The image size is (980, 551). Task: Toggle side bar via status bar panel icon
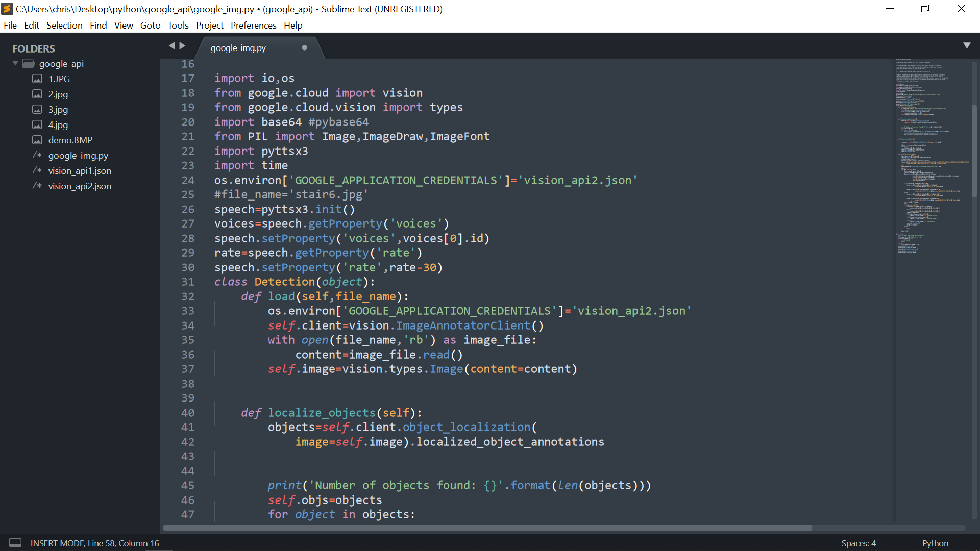[15, 543]
